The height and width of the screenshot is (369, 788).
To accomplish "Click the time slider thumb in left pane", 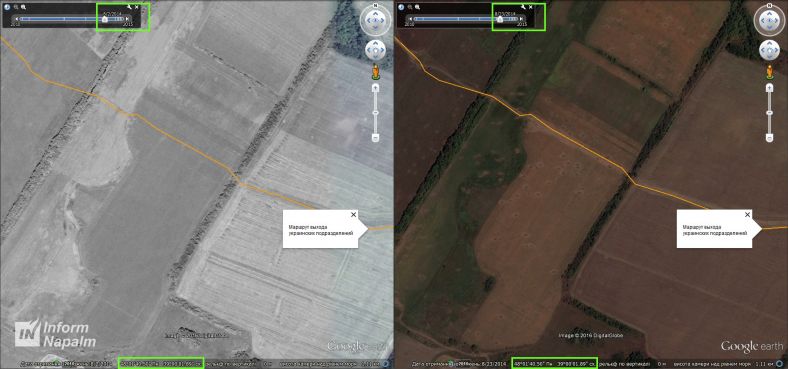I will pyautogui.click(x=105, y=19).
